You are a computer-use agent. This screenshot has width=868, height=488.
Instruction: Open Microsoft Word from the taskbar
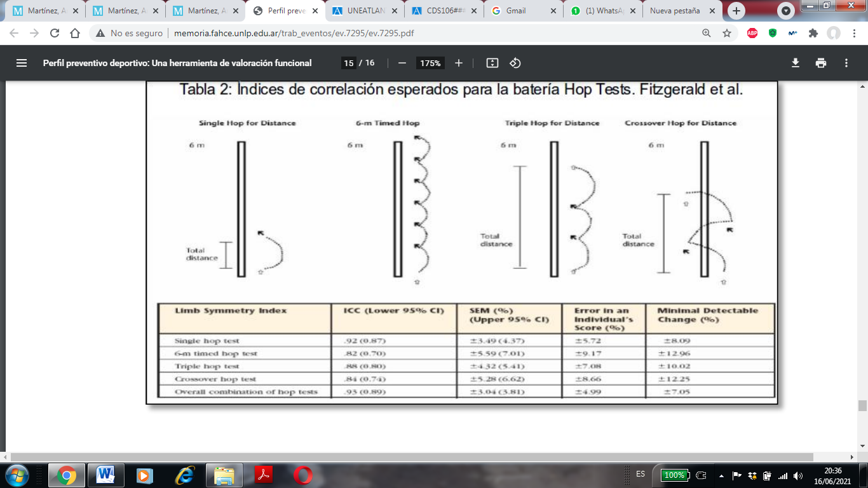(105, 475)
